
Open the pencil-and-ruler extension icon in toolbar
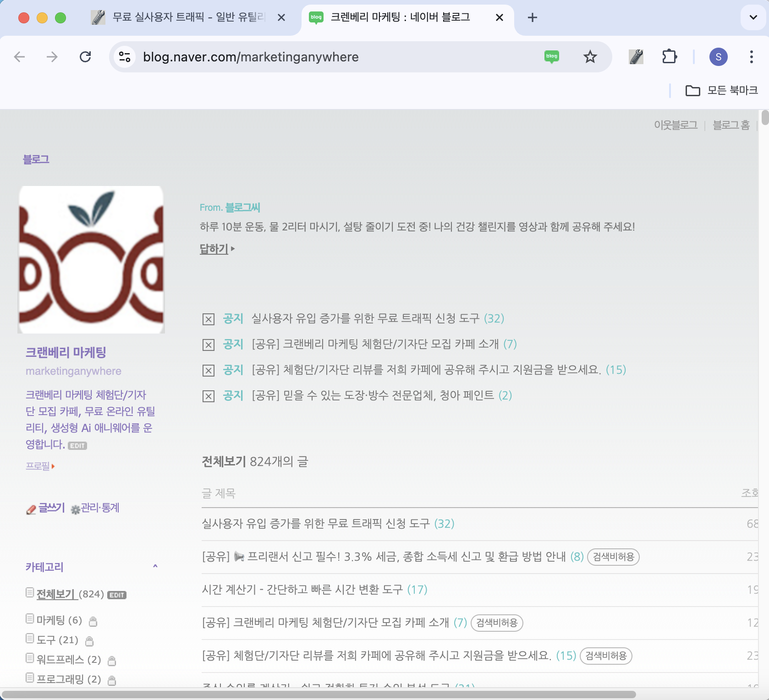(636, 57)
